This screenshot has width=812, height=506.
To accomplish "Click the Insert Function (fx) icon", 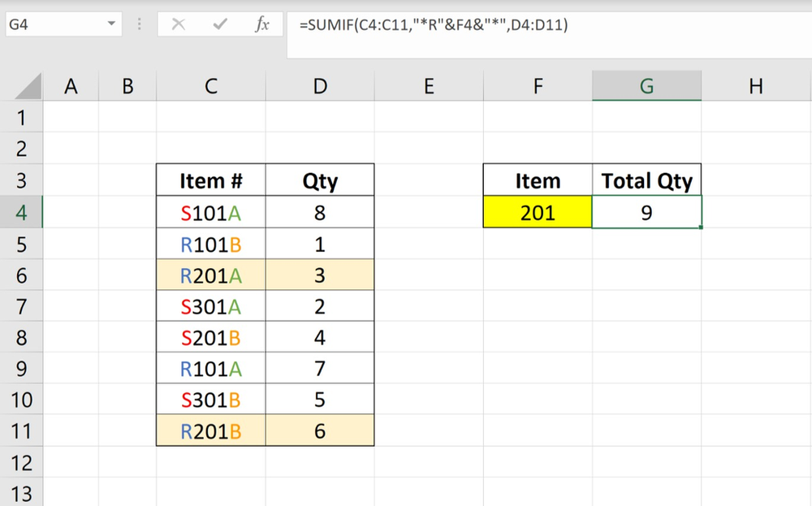I will (262, 24).
